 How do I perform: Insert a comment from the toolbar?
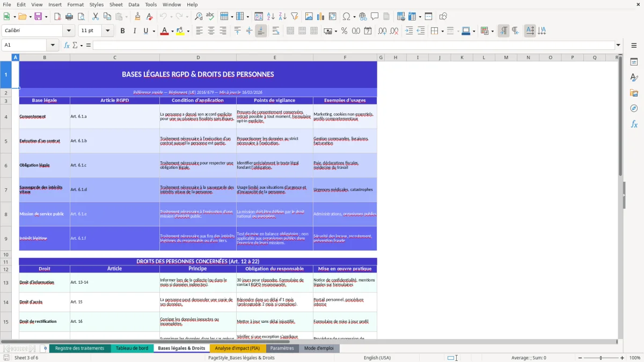tap(374, 17)
